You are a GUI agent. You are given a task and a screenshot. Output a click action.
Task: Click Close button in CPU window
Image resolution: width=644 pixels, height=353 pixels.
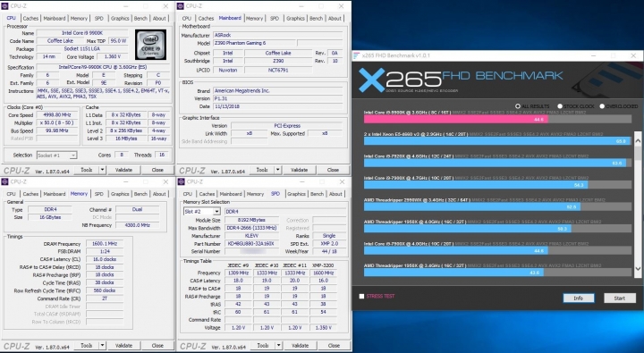[157, 170]
